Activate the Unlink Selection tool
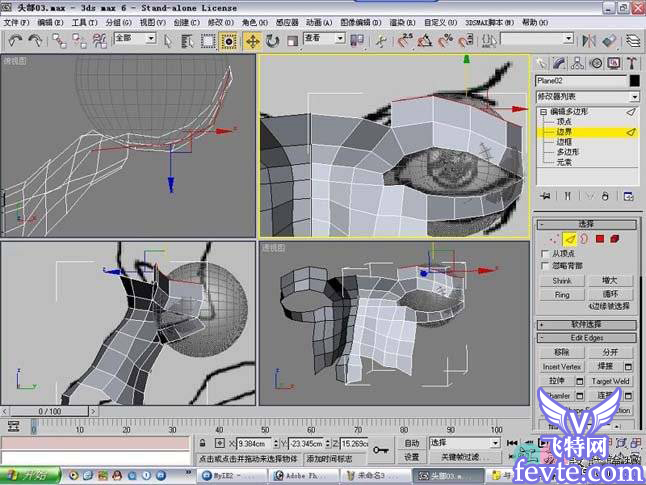This screenshot has width=646, height=485. pos(79,41)
